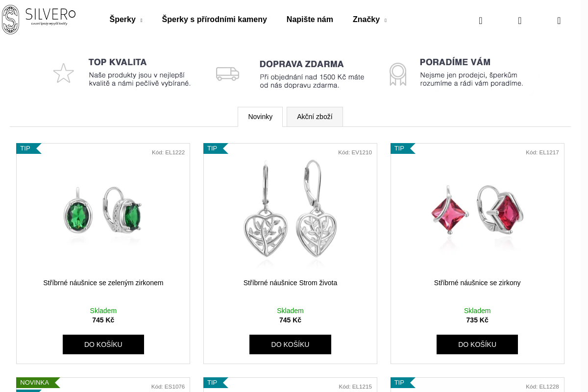Image resolution: width=588 pixels, height=392 pixels.
Task: Add Strom života earrings to cart
Action: pyautogui.click(x=290, y=344)
